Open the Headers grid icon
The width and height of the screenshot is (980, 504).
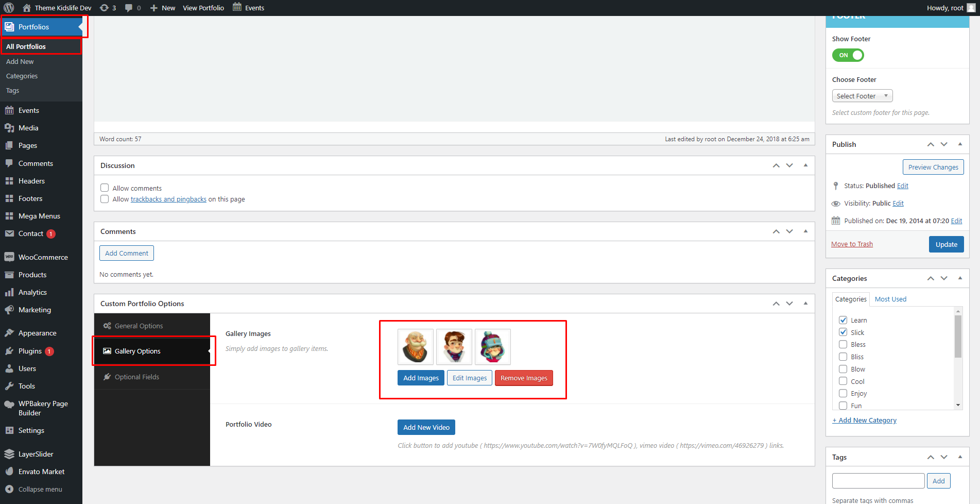[9, 181]
